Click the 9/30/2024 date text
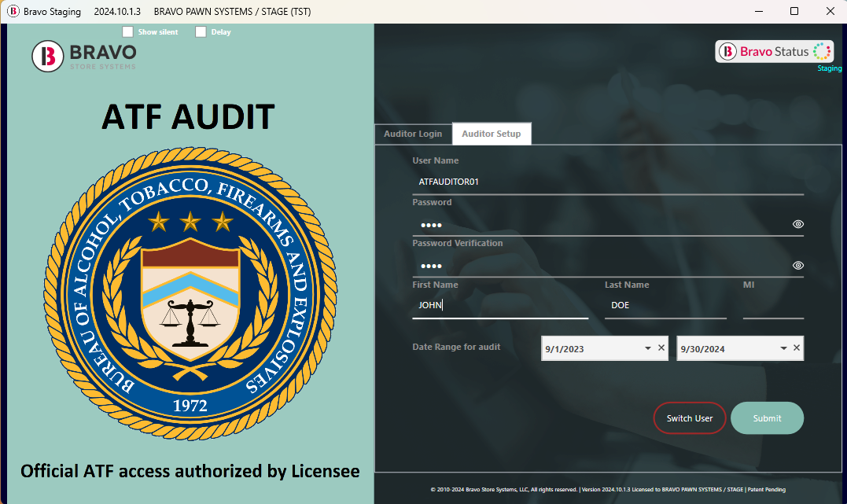This screenshot has width=847, height=504. coord(702,349)
